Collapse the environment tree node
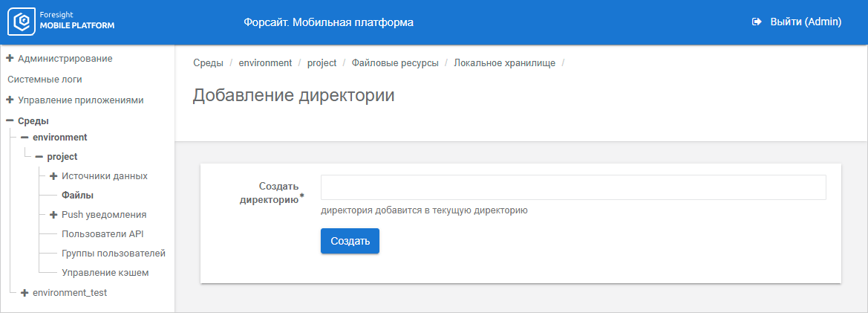 click(x=25, y=138)
